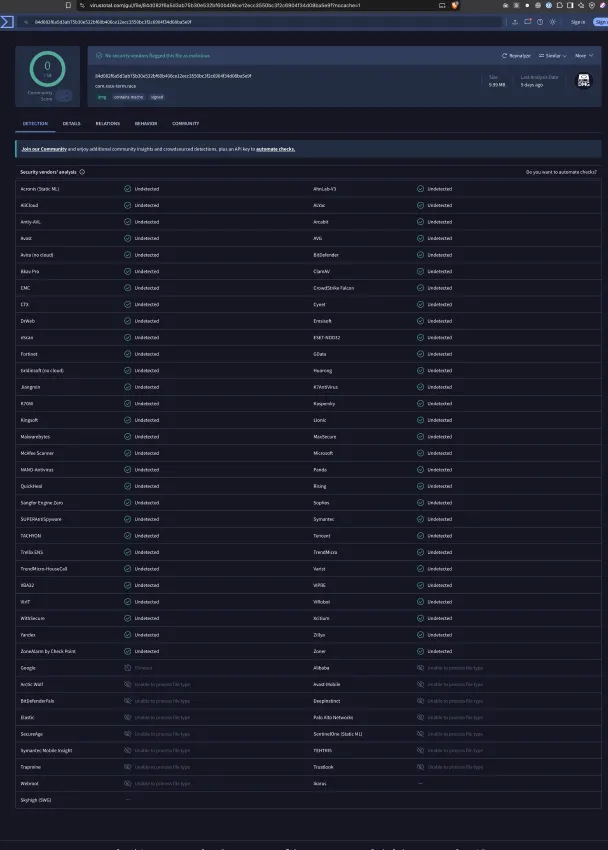Open the Similar dropdown

(553, 56)
